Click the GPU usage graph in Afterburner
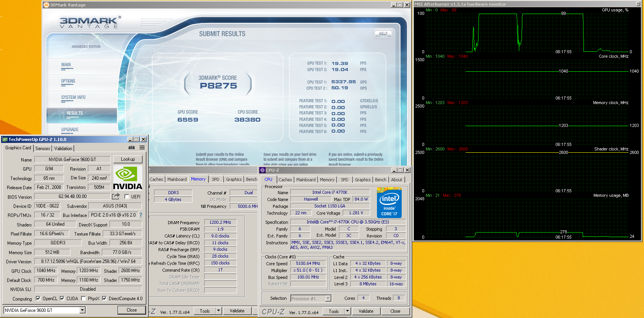 pos(527,32)
